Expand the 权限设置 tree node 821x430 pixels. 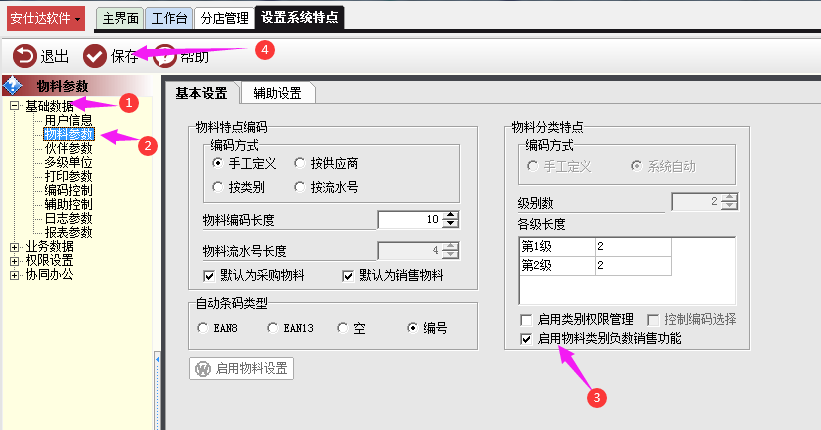click(15, 261)
